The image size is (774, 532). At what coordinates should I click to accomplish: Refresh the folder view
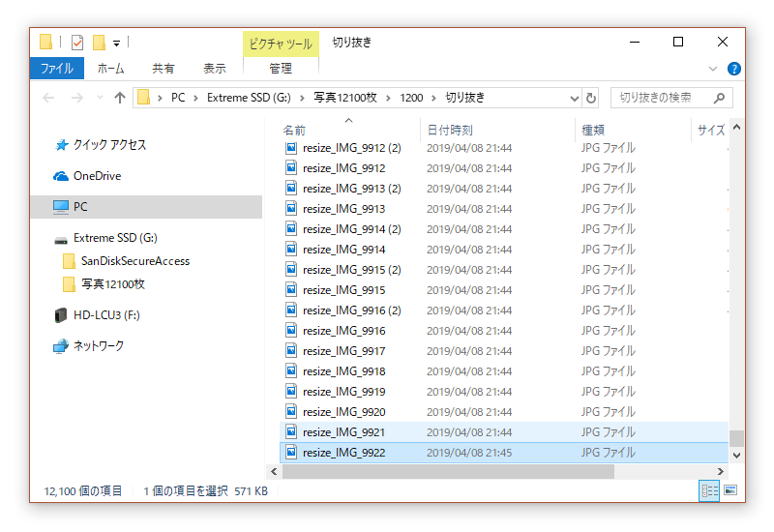pos(591,99)
